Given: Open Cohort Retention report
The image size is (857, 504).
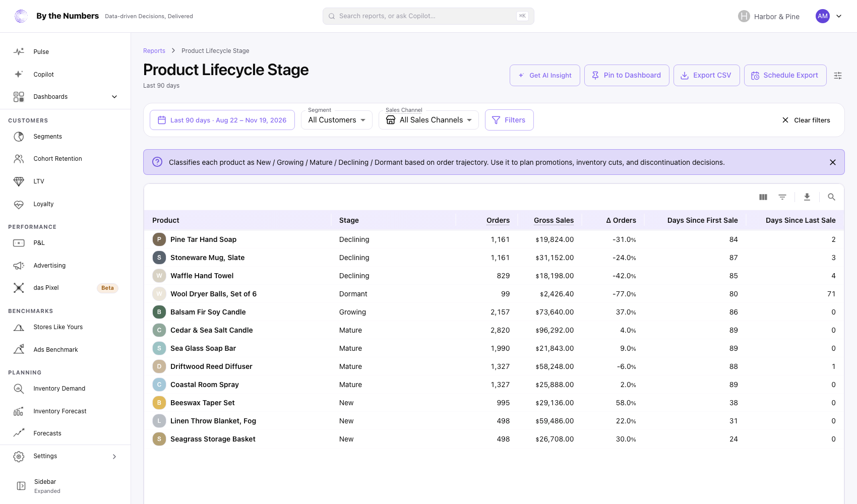Looking at the screenshot, I should point(66,159).
